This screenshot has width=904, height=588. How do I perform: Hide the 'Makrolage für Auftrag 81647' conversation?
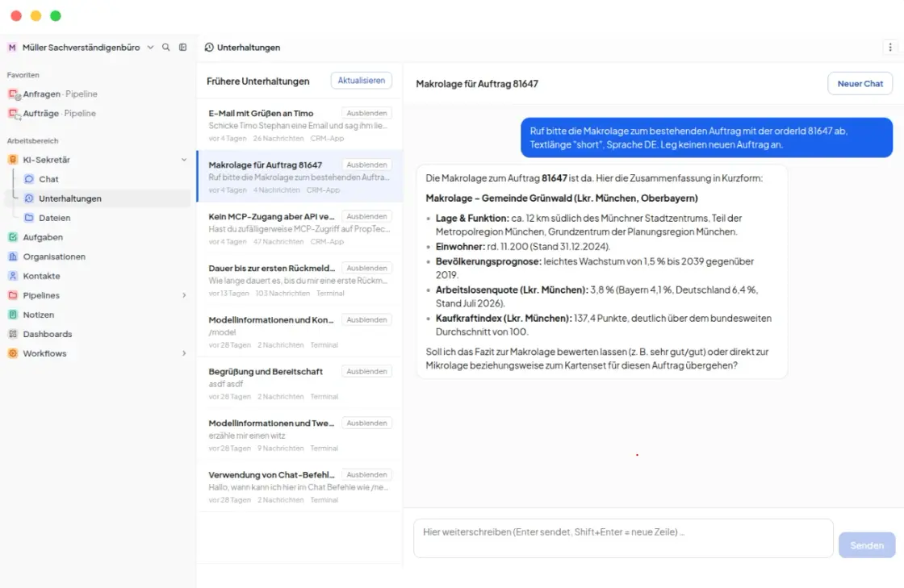coord(366,165)
